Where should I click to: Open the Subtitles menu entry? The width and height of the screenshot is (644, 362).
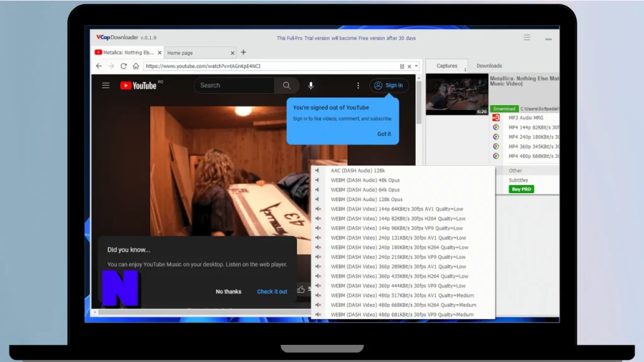point(518,180)
